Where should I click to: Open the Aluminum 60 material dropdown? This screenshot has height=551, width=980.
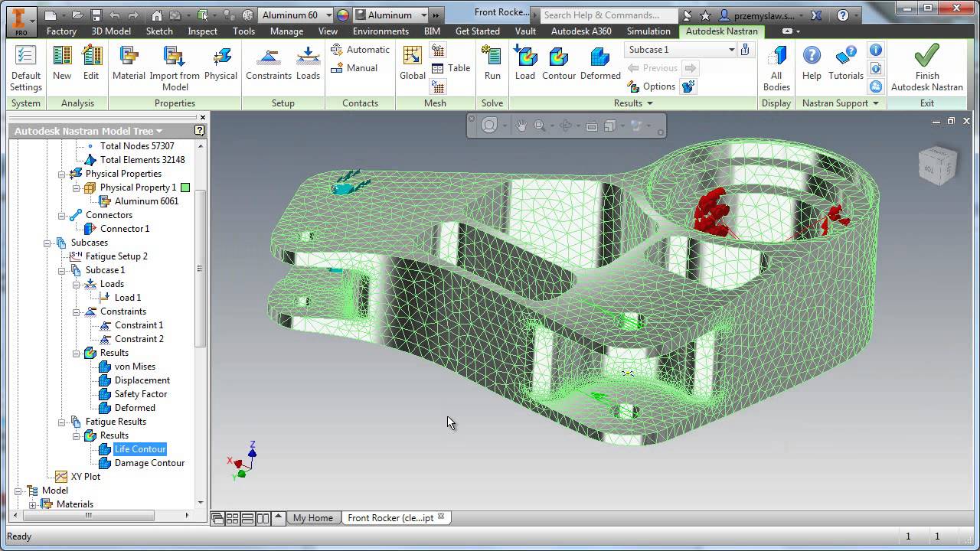click(329, 15)
